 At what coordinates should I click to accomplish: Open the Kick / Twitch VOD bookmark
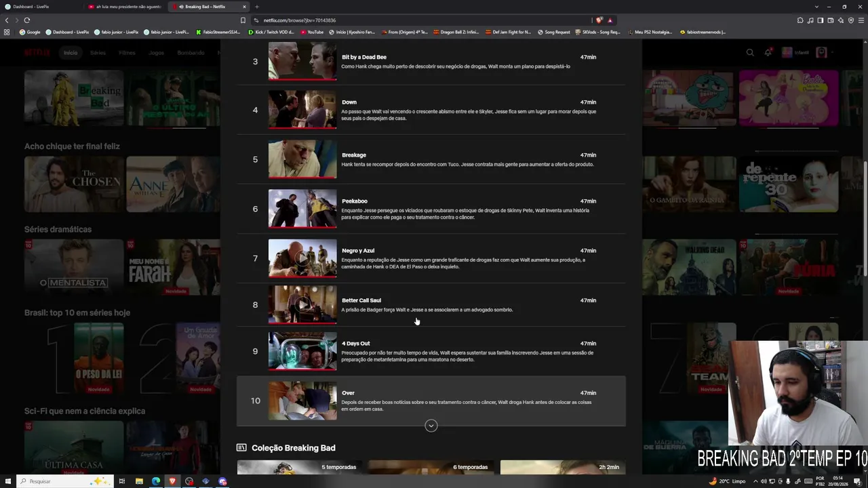(x=271, y=32)
